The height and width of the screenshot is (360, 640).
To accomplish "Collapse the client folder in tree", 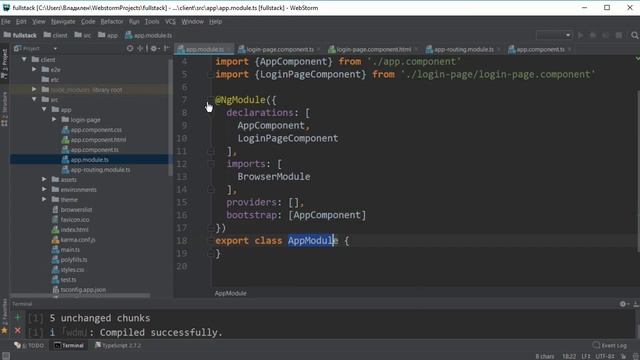I will click(24, 59).
